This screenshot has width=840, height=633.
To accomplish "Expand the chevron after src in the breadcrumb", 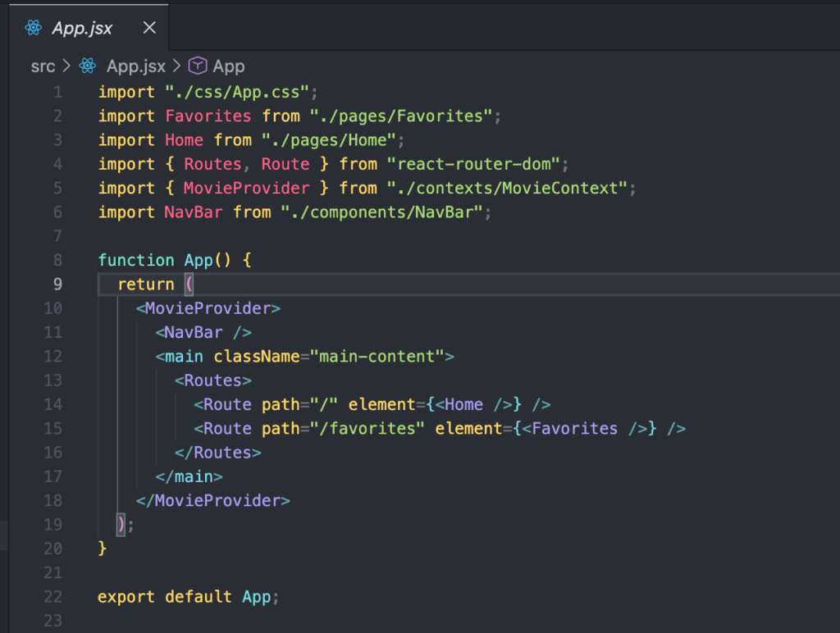I will 66,66.
